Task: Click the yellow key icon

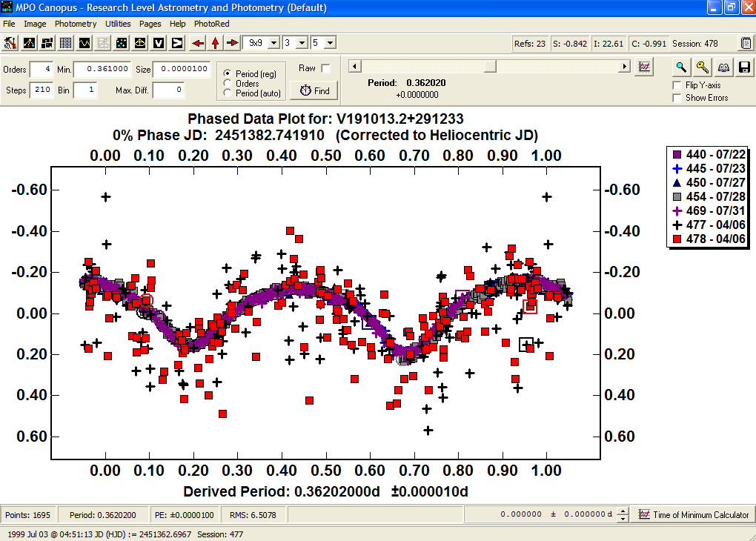Action: coord(702,67)
